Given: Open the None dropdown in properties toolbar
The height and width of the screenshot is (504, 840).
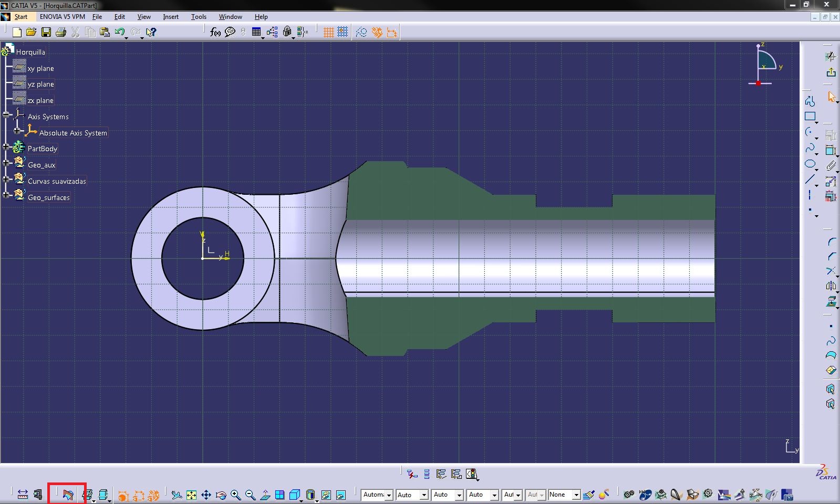Looking at the screenshot, I should tap(576, 495).
